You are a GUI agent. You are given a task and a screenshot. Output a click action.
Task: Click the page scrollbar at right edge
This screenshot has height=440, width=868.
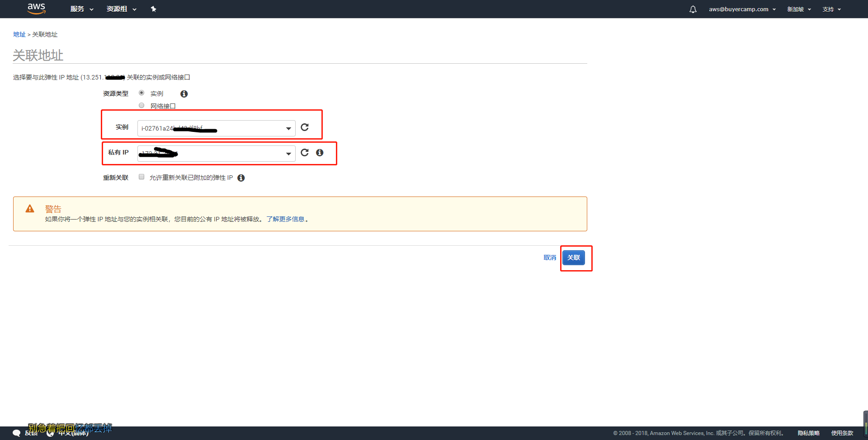point(865,424)
